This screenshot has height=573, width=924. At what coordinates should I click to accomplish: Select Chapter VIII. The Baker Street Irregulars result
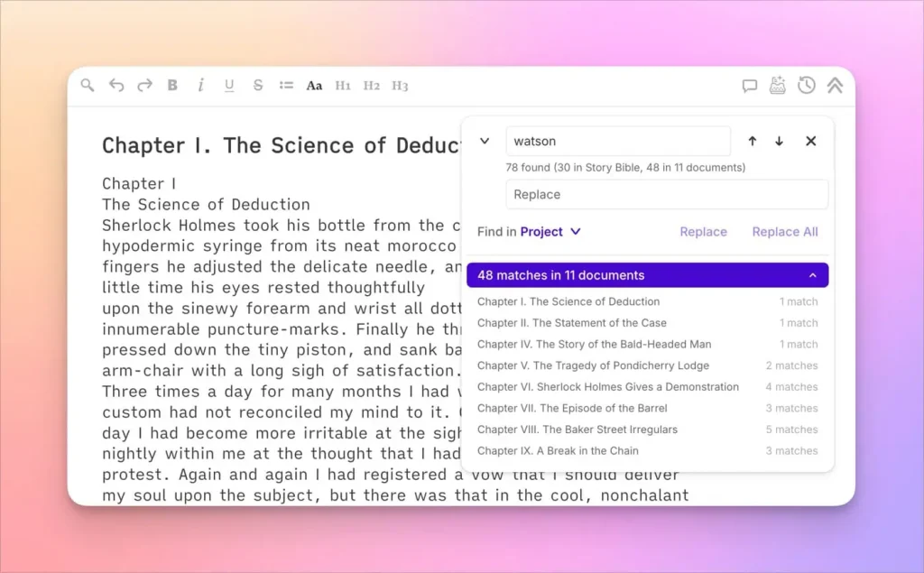click(x=578, y=430)
